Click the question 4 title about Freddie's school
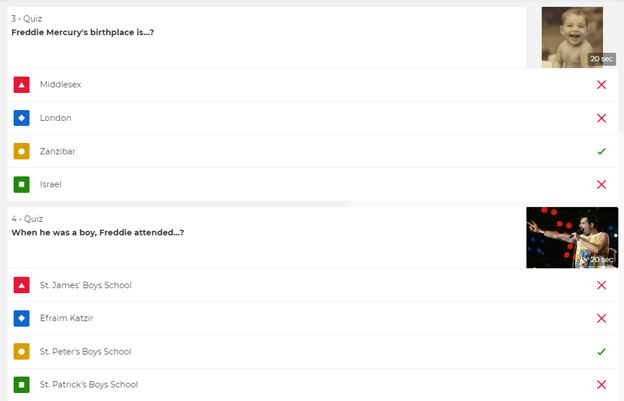Image resolution: width=624 pixels, height=401 pixels. coord(97,233)
